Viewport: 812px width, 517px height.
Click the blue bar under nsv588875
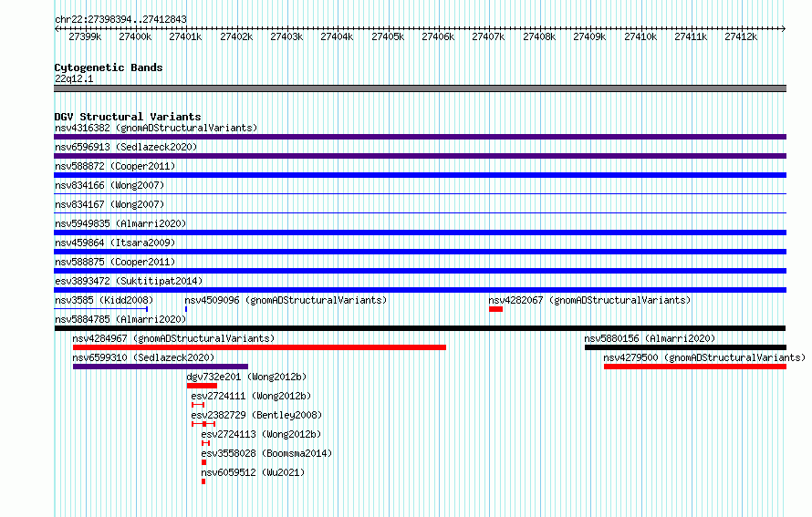(x=420, y=271)
